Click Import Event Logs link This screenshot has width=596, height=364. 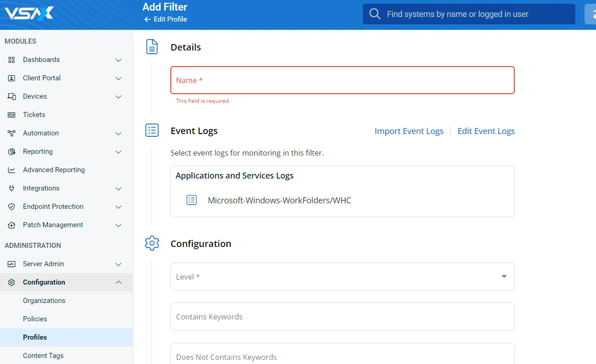click(x=409, y=131)
